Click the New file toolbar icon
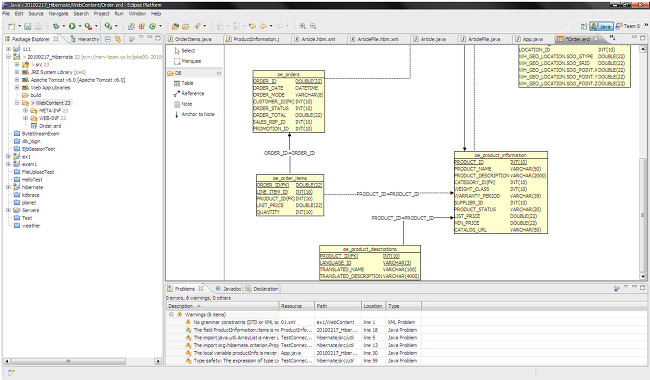Image resolution: width=650 pixels, height=380 pixels. [11, 26]
